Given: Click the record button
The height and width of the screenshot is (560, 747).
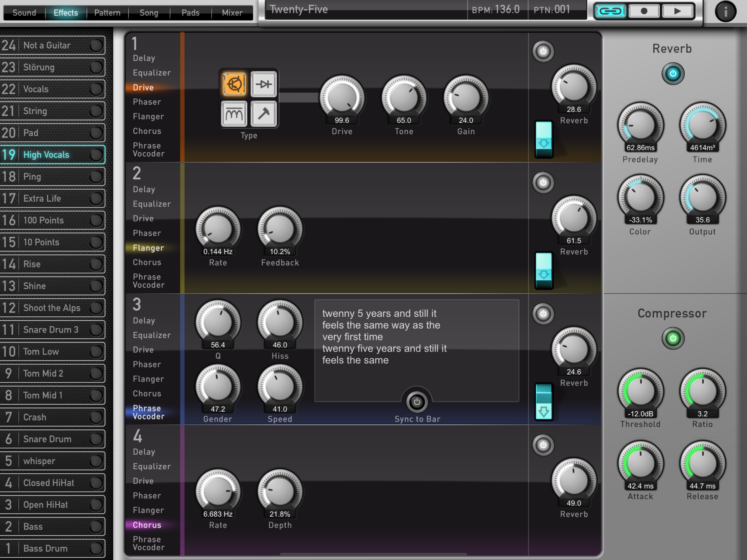Looking at the screenshot, I should pos(644,11).
